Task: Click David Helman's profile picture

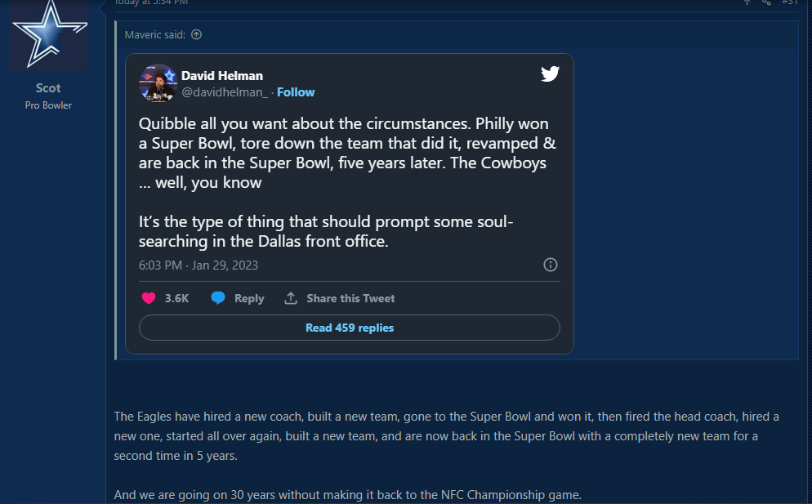Action: [158, 83]
